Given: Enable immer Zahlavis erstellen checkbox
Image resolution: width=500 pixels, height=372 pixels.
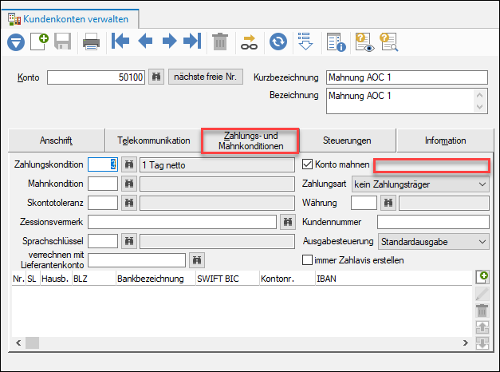Looking at the screenshot, I should (x=307, y=260).
